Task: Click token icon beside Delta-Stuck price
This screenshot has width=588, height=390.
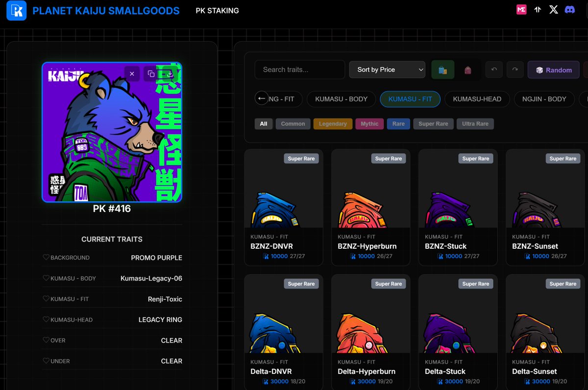Action: coord(441,381)
